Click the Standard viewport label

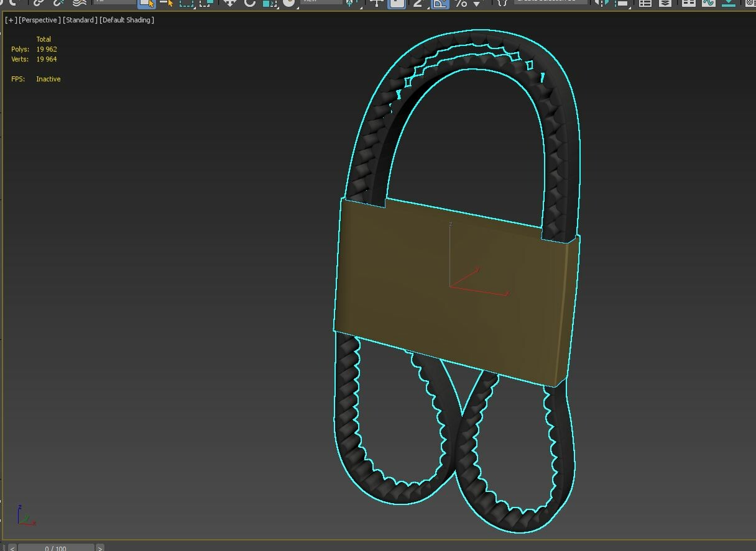[80, 20]
